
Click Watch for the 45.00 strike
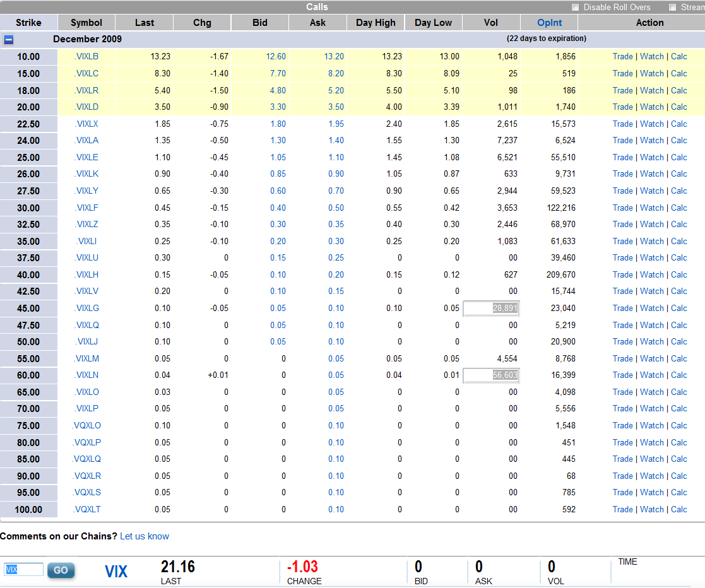[652, 309]
